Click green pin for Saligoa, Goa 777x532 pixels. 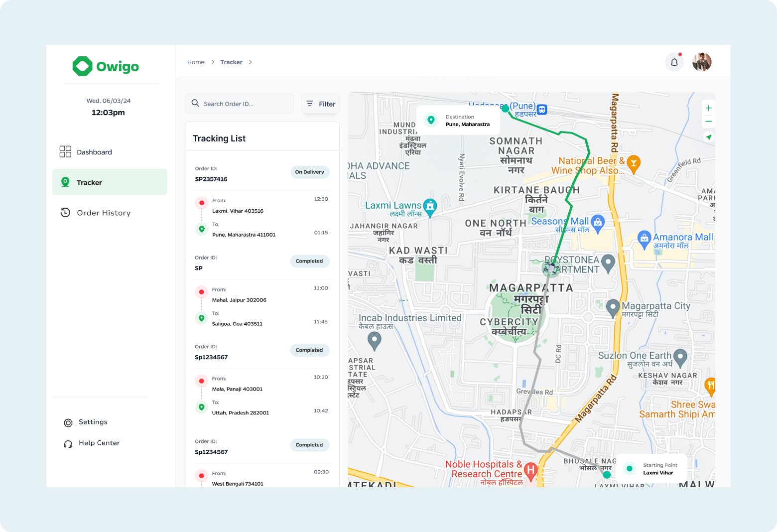point(202,318)
